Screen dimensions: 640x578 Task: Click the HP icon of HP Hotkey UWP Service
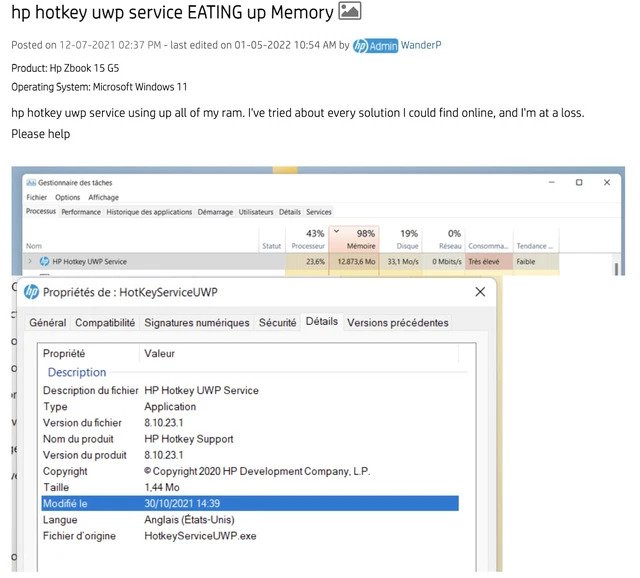coord(44,262)
